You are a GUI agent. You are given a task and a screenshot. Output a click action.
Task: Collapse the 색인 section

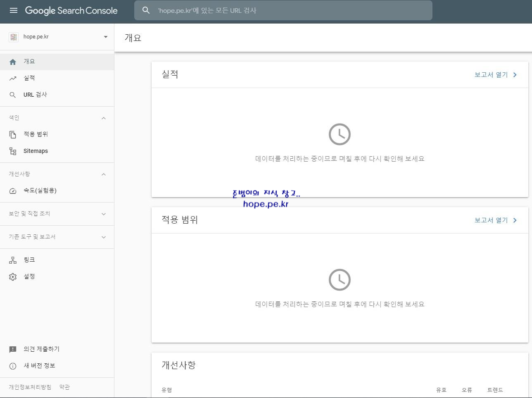tap(104, 118)
